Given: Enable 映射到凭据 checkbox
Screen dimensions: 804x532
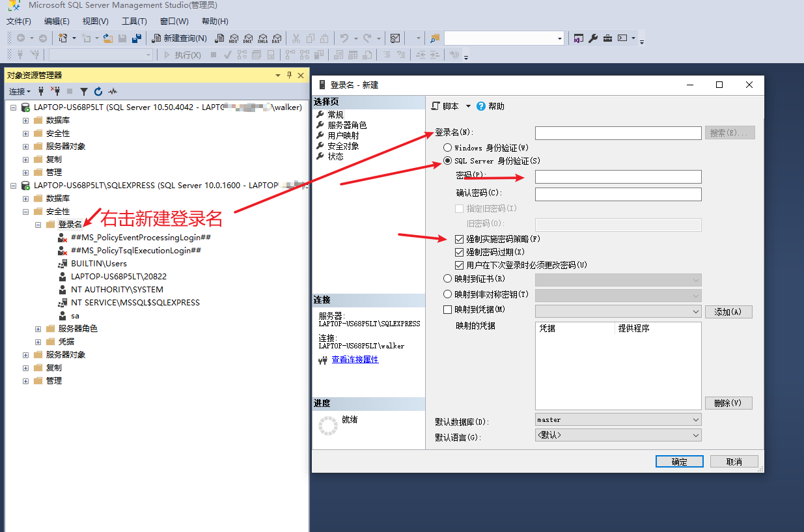Looking at the screenshot, I should [x=447, y=309].
